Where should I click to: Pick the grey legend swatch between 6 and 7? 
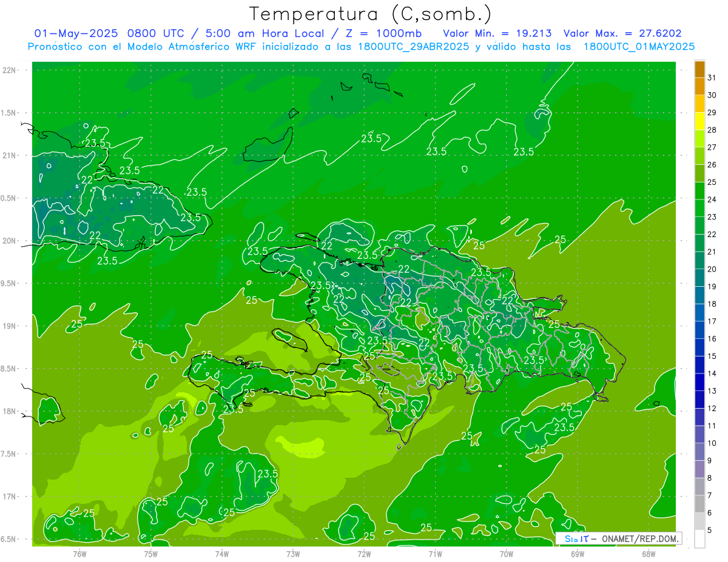pos(699,504)
